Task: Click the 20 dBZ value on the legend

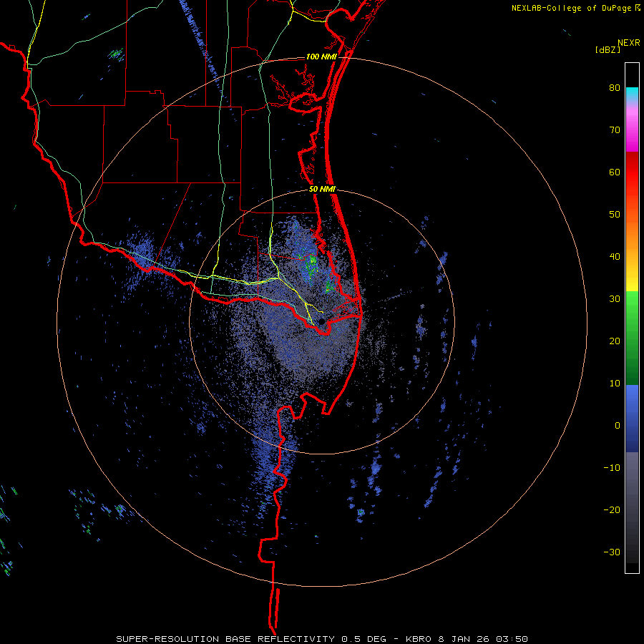Action: 615,341
